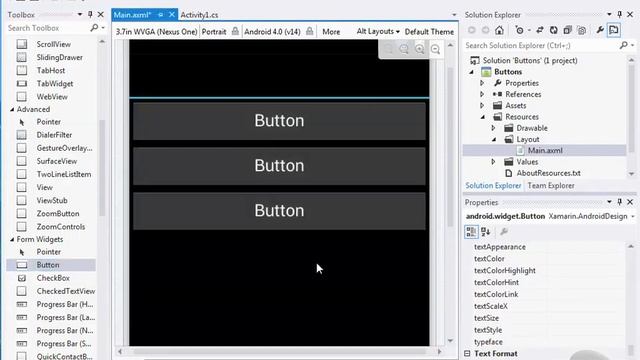Pin the Main.axml tab
This screenshot has width=640, height=360.
(x=160, y=15)
